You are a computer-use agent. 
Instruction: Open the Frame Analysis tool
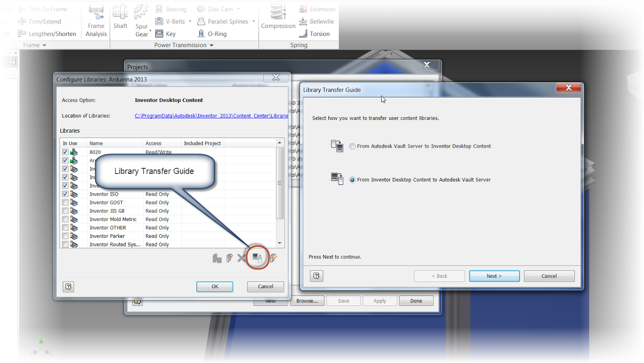[x=96, y=21]
